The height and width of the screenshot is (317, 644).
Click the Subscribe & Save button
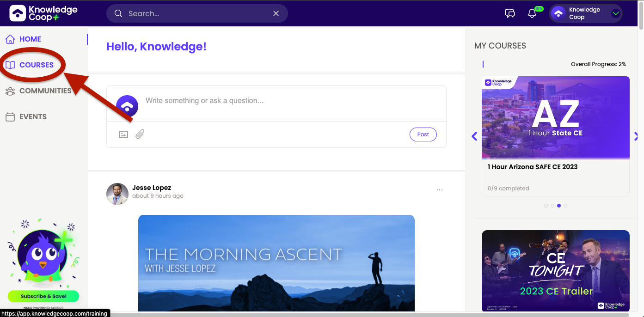[x=43, y=296]
